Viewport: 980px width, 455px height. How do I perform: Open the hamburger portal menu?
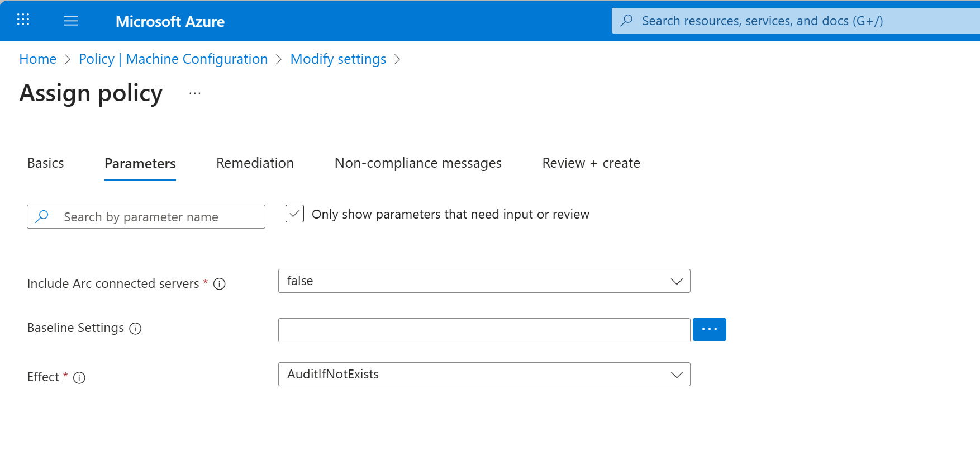pos(71,21)
